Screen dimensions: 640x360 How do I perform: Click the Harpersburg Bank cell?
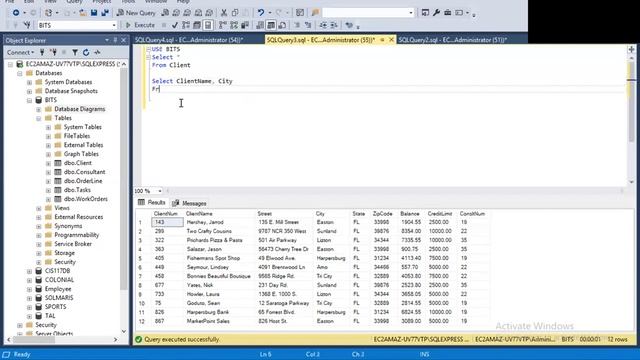click(x=220, y=312)
